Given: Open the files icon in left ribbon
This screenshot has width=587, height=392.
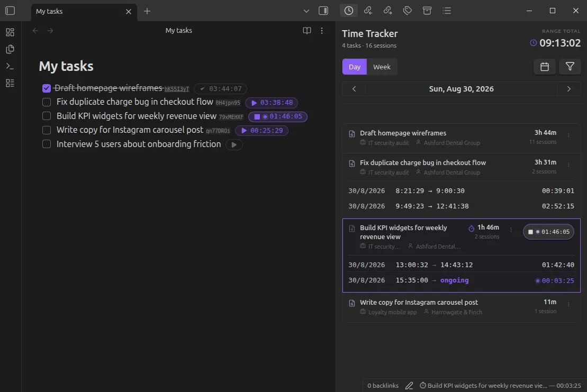Looking at the screenshot, I should [10, 49].
